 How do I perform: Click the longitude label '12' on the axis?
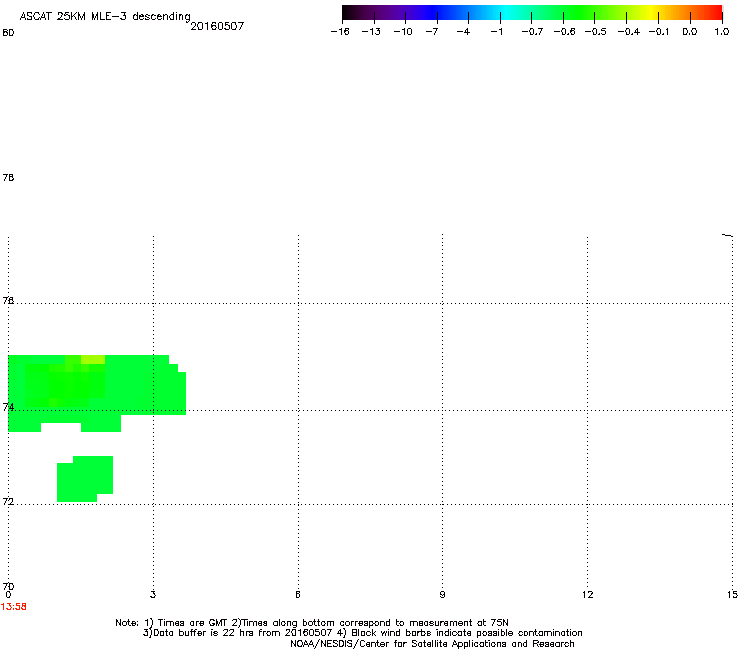(x=588, y=595)
